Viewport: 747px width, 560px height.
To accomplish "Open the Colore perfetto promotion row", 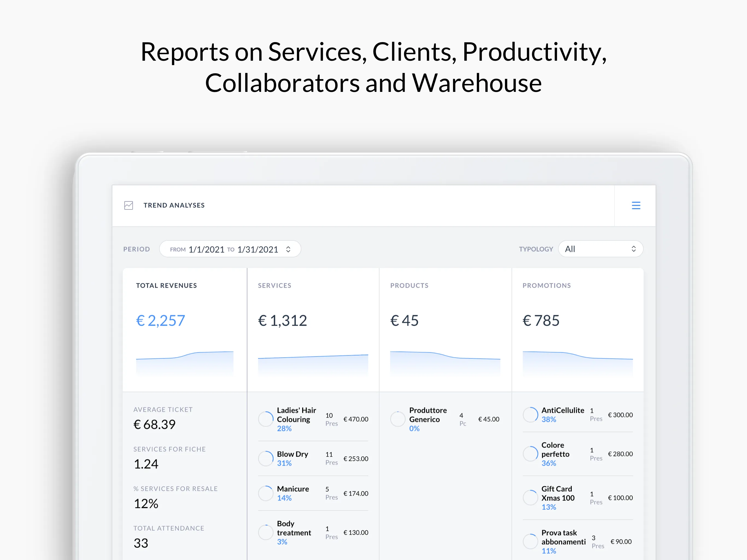I will click(x=578, y=454).
